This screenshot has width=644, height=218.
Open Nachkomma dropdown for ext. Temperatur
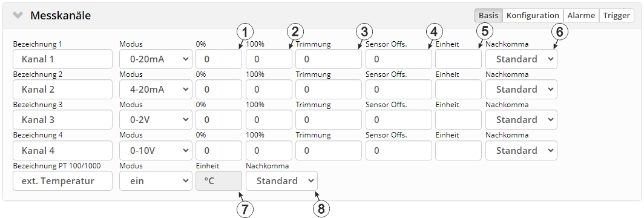[x=282, y=180]
